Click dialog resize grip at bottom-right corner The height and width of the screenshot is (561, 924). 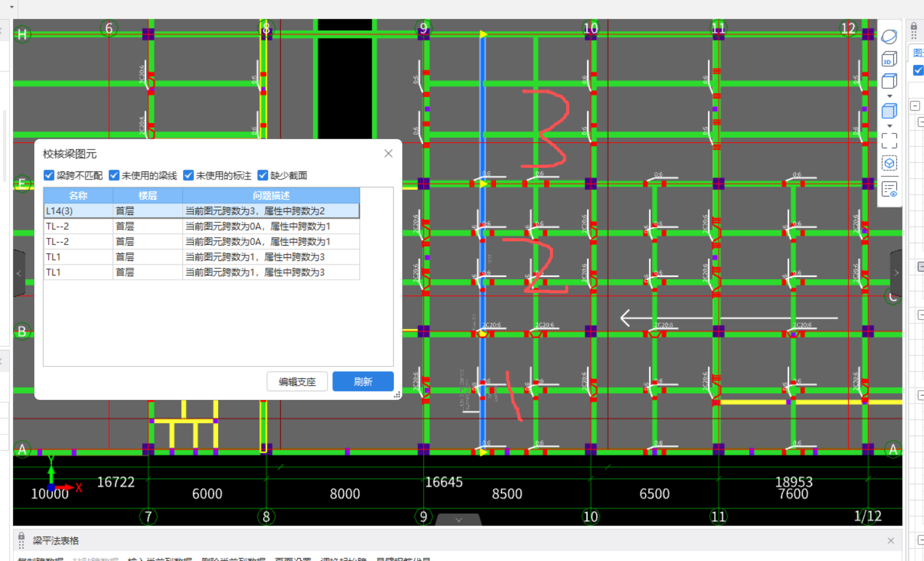[x=397, y=395]
